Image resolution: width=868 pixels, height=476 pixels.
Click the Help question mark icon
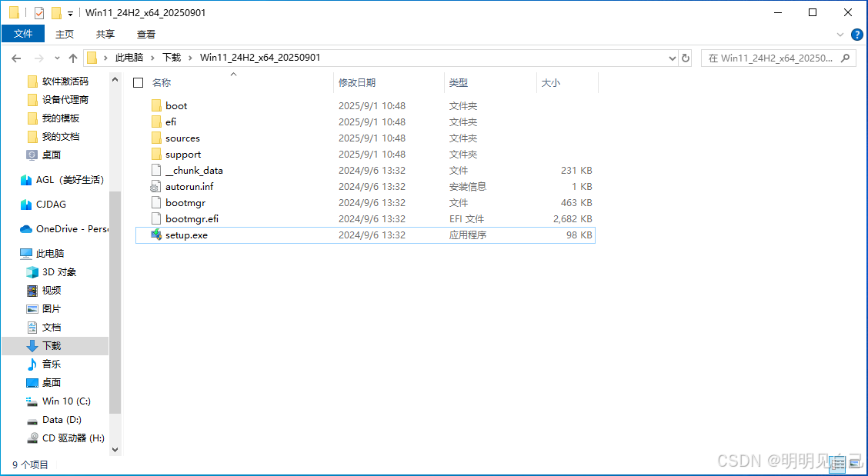856,35
